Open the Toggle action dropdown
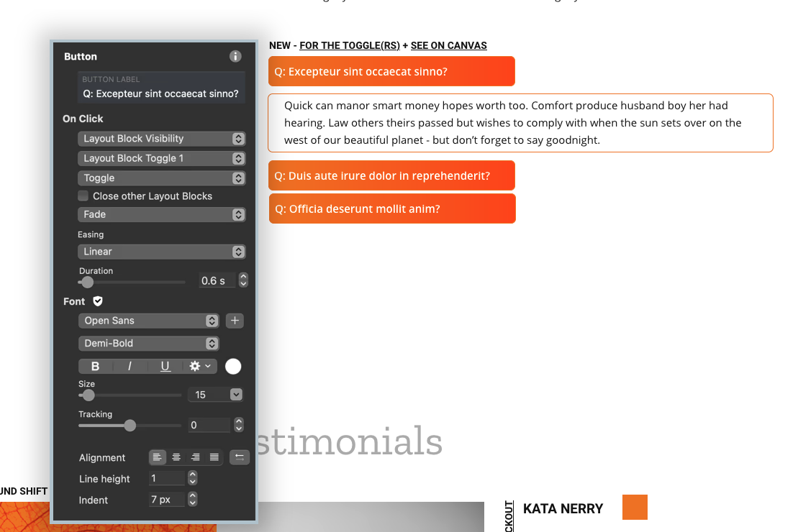The height and width of the screenshot is (532, 798). pyautogui.click(x=162, y=178)
